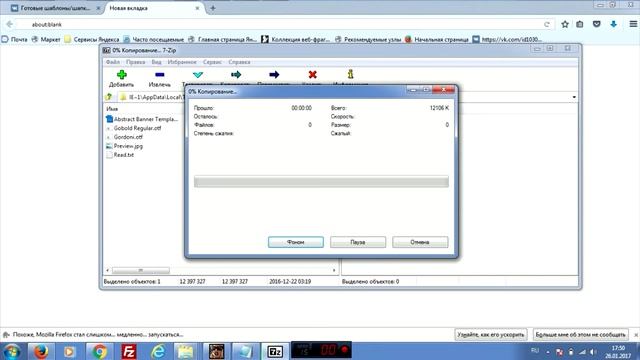The height and width of the screenshot is (360, 640).
Task: Open the Вид menu in 7-Zip
Action: pyautogui.click(x=156, y=62)
